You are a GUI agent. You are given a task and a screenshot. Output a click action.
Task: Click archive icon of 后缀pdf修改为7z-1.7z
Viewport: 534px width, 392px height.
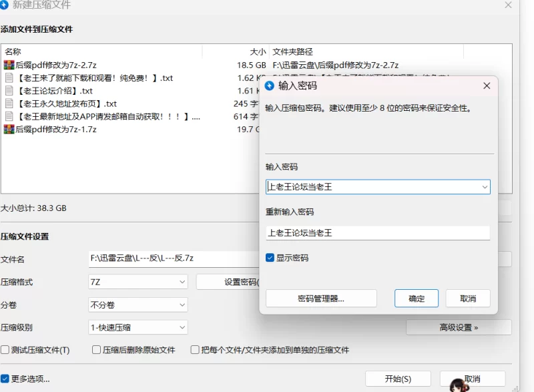coord(9,130)
